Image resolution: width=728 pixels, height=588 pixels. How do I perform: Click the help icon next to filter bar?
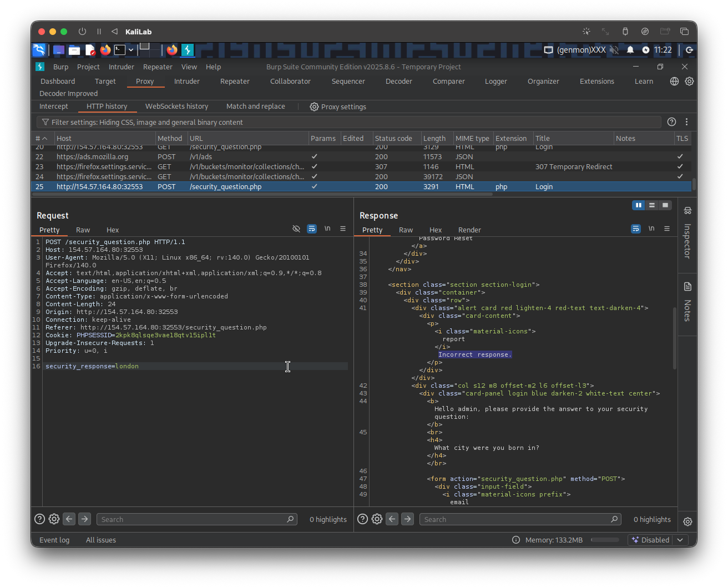pos(671,122)
